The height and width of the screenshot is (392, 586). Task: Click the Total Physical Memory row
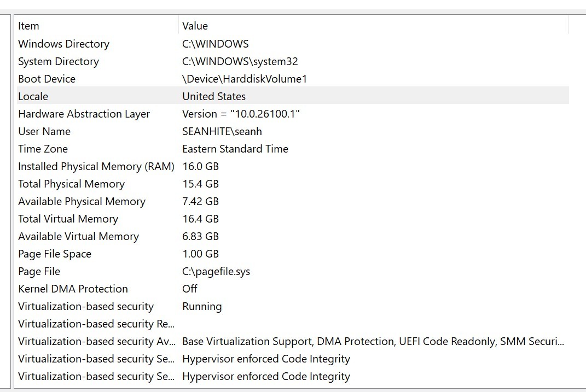71,184
